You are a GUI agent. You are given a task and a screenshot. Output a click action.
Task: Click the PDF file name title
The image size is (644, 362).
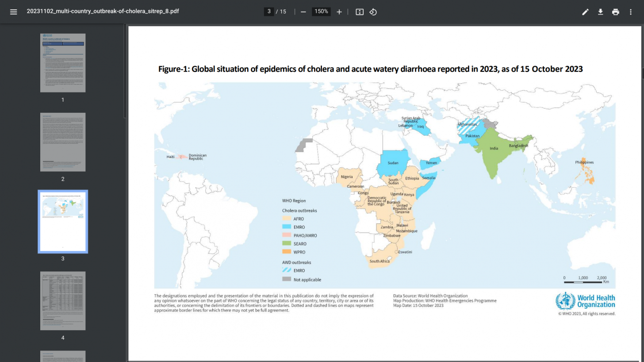(x=103, y=12)
